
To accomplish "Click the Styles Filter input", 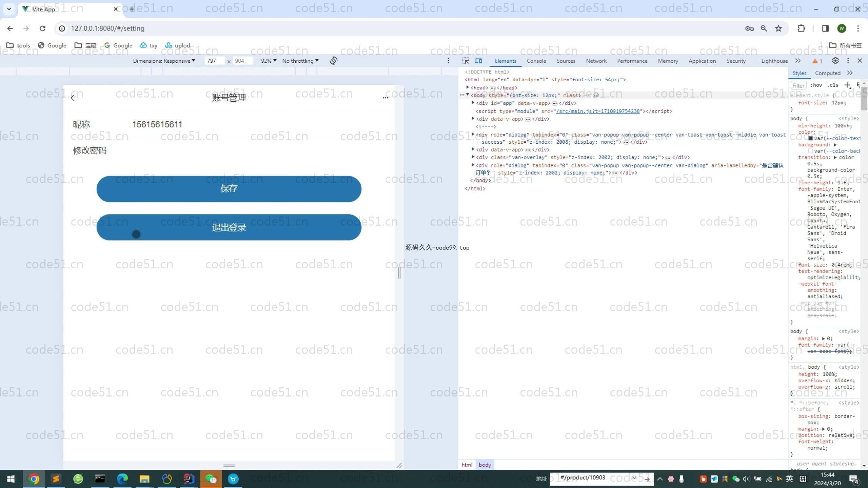I will click(x=798, y=85).
